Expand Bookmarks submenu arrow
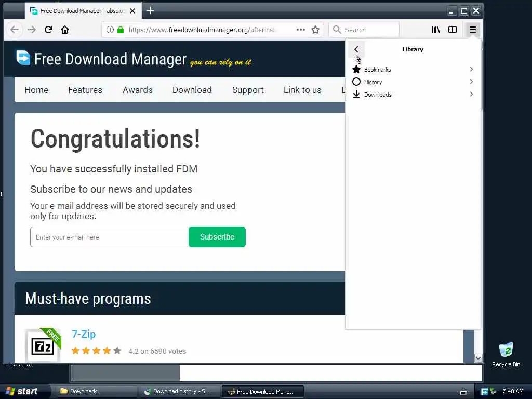Viewport: 532px width, 399px height. pyautogui.click(x=471, y=69)
